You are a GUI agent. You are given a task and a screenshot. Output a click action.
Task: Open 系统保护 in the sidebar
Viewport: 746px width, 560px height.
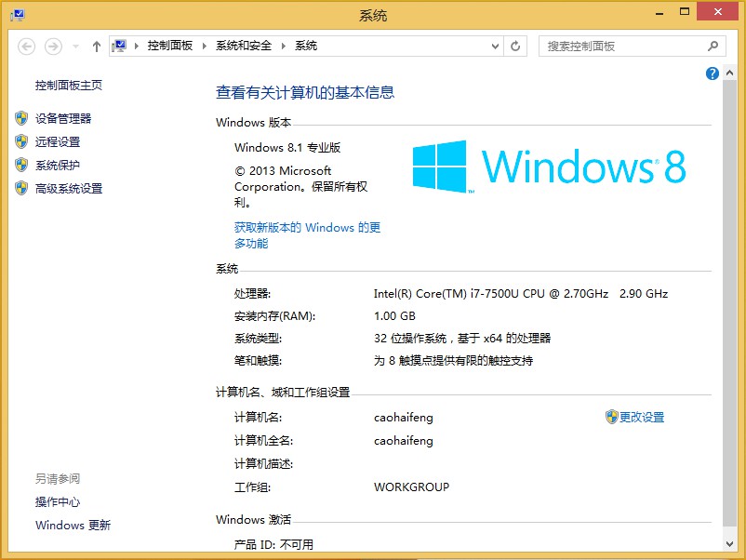[58, 165]
